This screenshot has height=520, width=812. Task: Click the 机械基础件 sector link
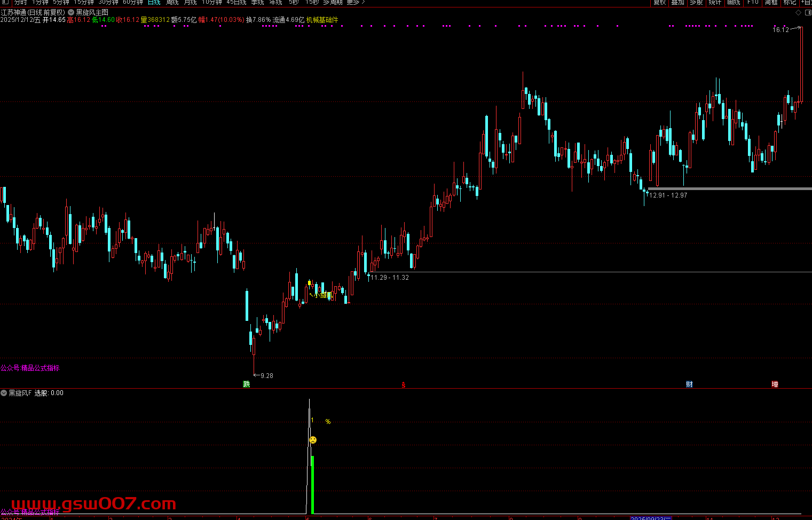pyautogui.click(x=322, y=20)
